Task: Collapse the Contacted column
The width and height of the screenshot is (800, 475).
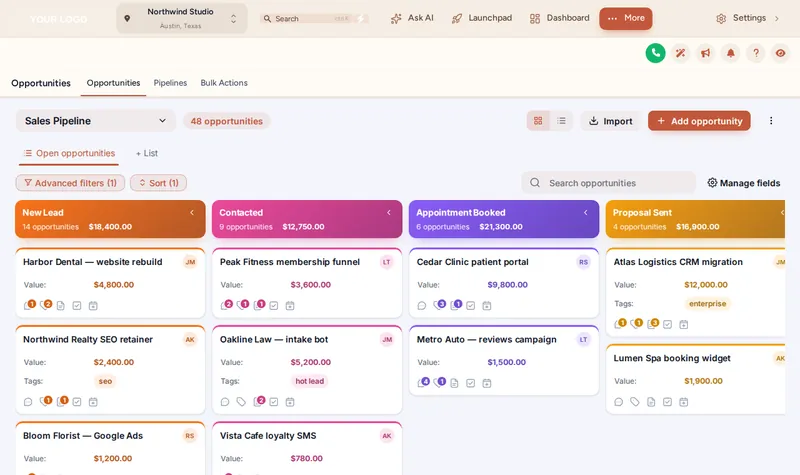Action: [x=389, y=213]
